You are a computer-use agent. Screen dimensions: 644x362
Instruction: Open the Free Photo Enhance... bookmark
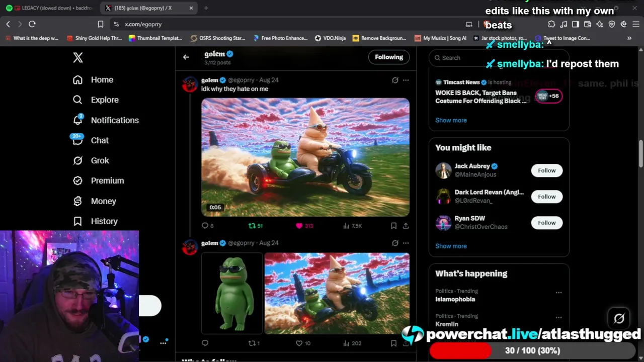click(x=281, y=38)
